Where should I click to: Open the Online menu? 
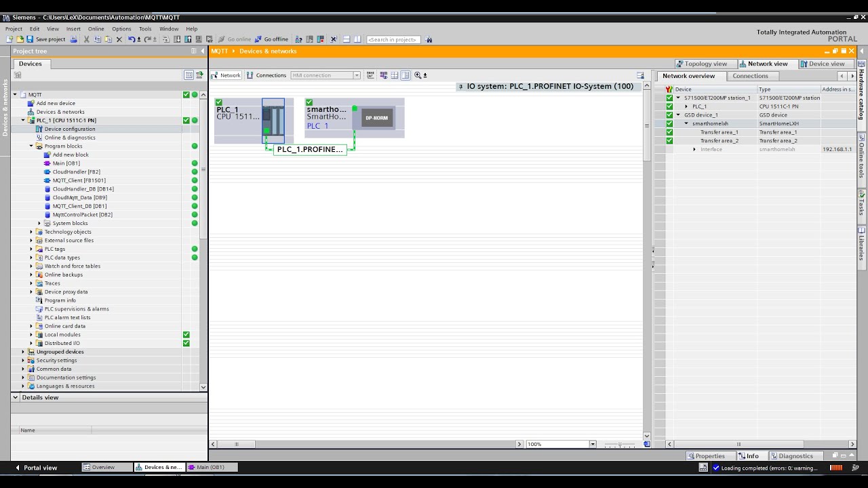96,29
